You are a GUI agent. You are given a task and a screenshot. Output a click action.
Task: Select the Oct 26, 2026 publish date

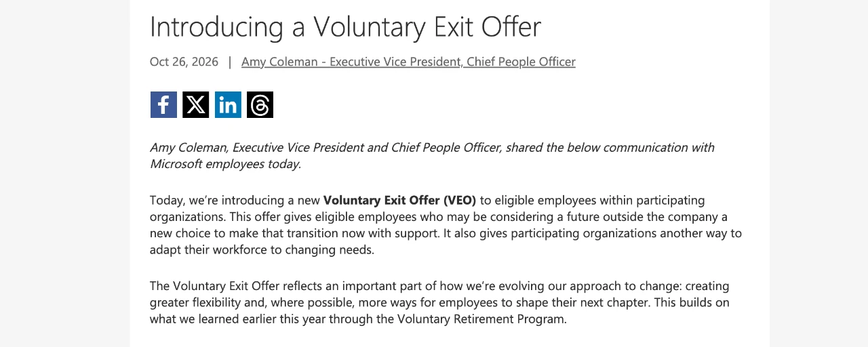point(184,62)
